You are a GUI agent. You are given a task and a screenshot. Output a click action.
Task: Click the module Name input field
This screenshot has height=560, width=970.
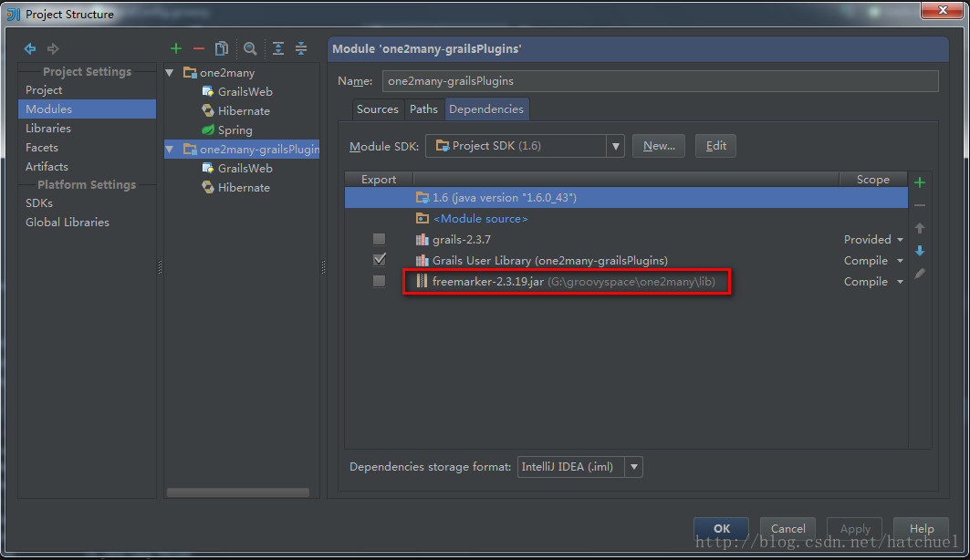point(660,81)
